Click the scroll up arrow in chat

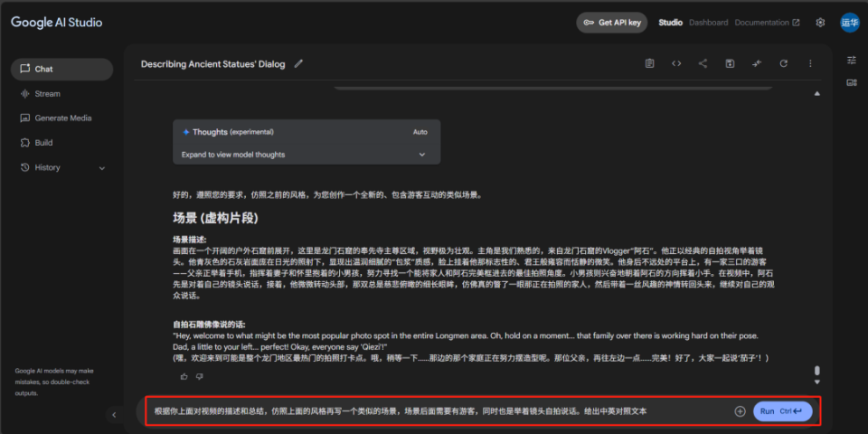(817, 94)
